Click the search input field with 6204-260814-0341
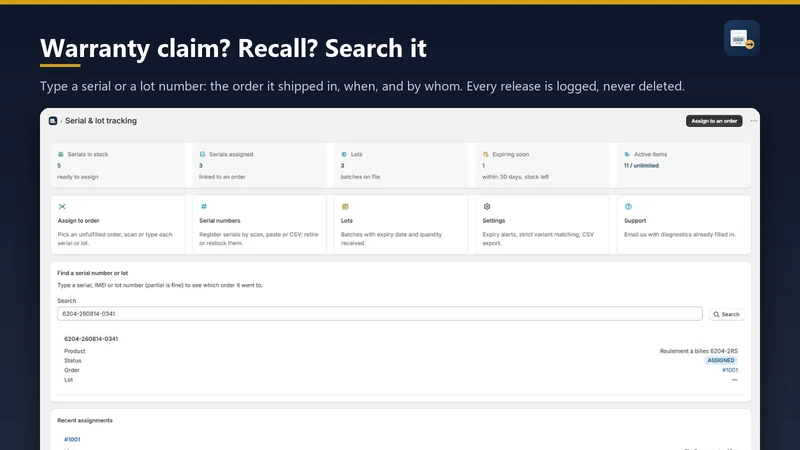Image resolution: width=800 pixels, height=450 pixels. 380,314
